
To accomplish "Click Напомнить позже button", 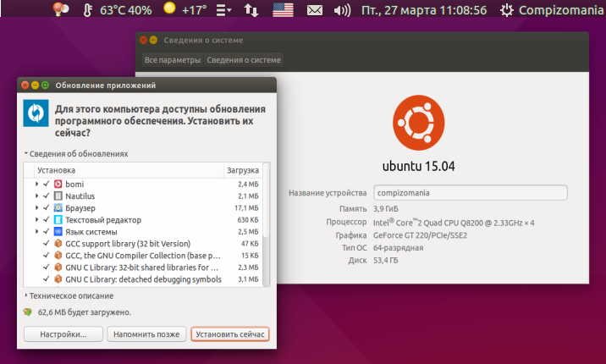I will pyautogui.click(x=146, y=334).
